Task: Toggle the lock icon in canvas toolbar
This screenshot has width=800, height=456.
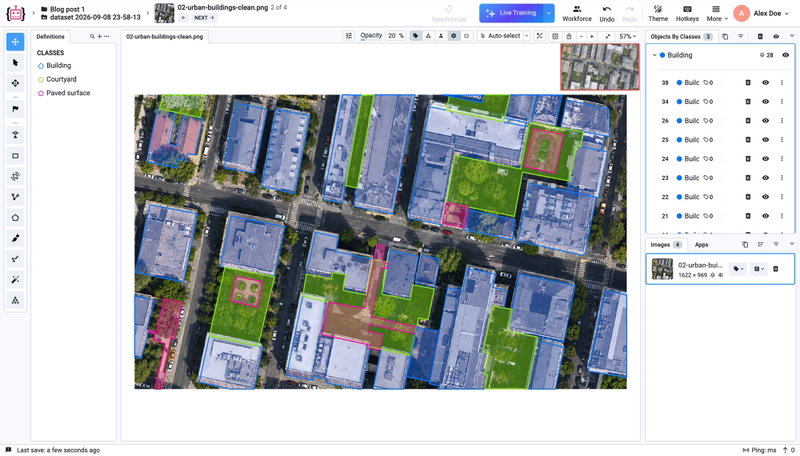Action: (569, 36)
